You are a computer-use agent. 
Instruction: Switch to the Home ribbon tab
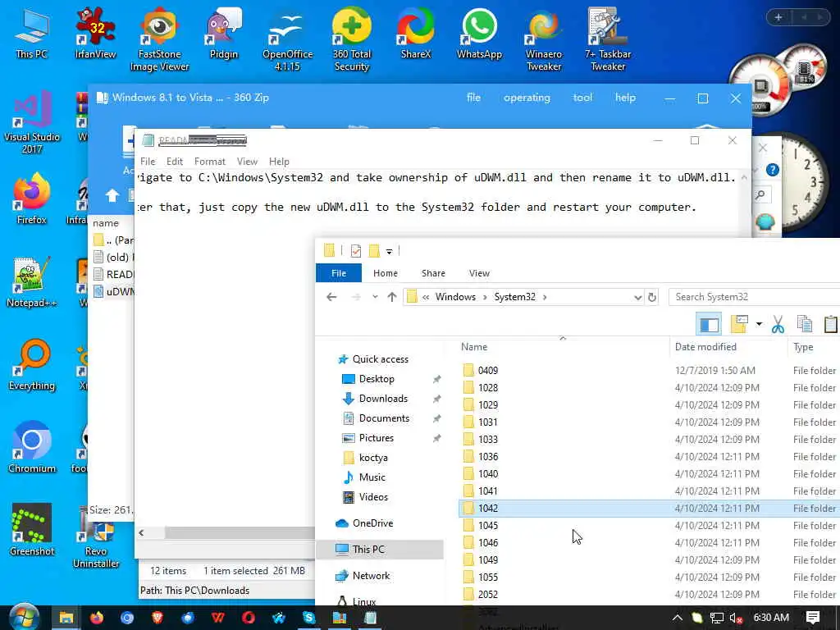pyautogui.click(x=386, y=273)
